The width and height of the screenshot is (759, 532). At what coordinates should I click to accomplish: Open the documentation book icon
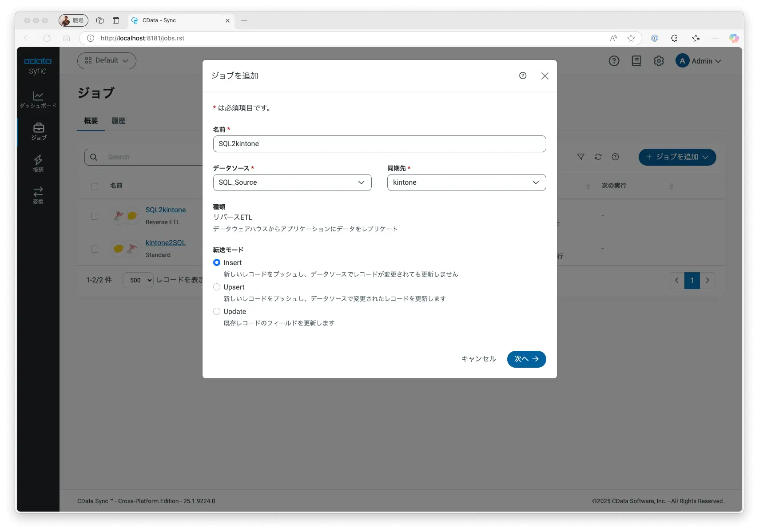click(x=636, y=61)
